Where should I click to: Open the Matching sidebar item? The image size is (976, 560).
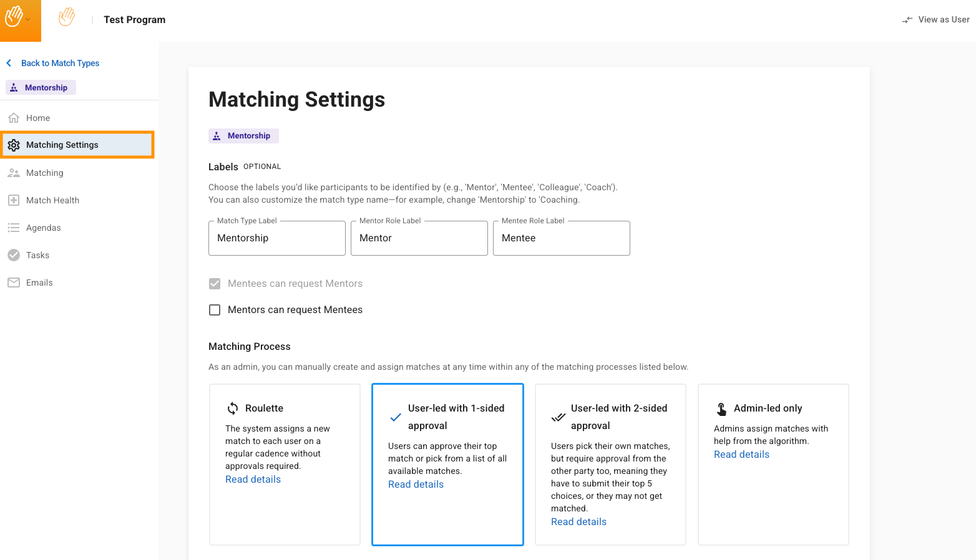[x=44, y=173]
